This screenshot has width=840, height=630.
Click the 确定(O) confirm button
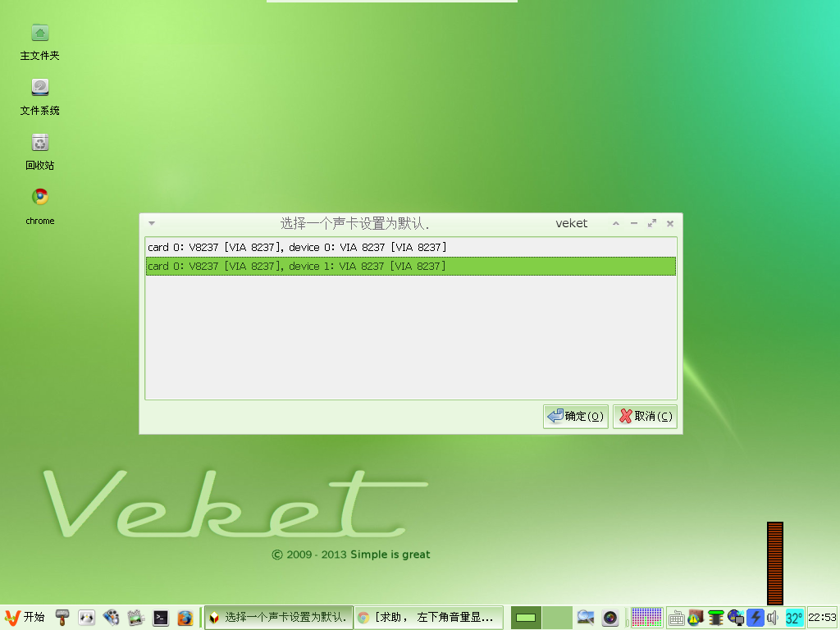576,416
